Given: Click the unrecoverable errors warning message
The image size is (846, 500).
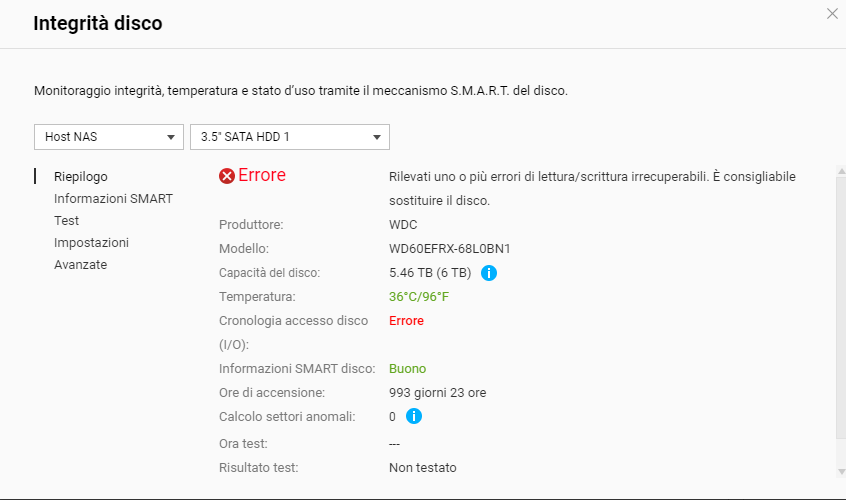Looking at the screenshot, I should click(592, 188).
